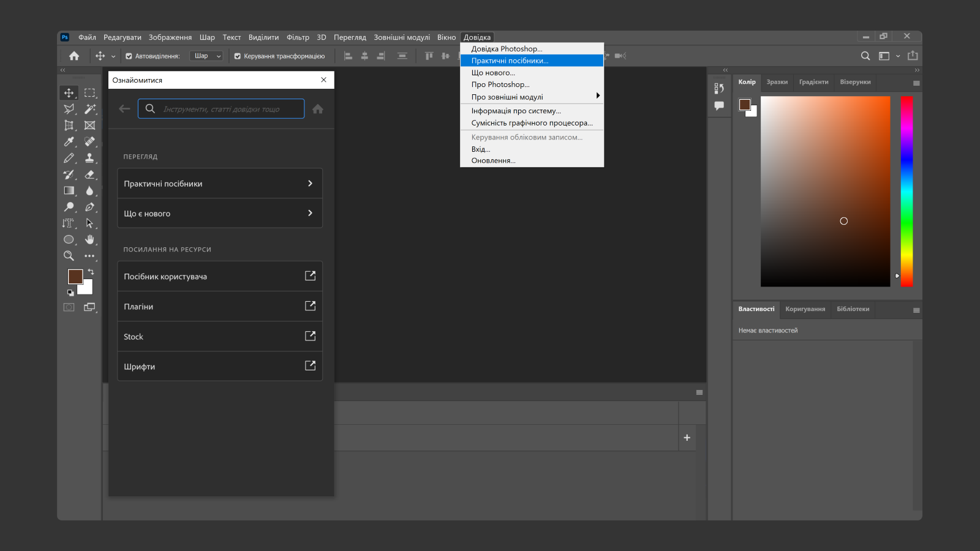Disable Керування трансформацією option
The width and height of the screenshot is (980, 551).
point(237,56)
